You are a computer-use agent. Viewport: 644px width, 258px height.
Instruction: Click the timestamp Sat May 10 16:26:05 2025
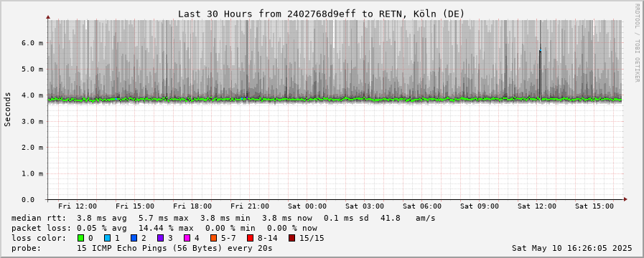571,248
